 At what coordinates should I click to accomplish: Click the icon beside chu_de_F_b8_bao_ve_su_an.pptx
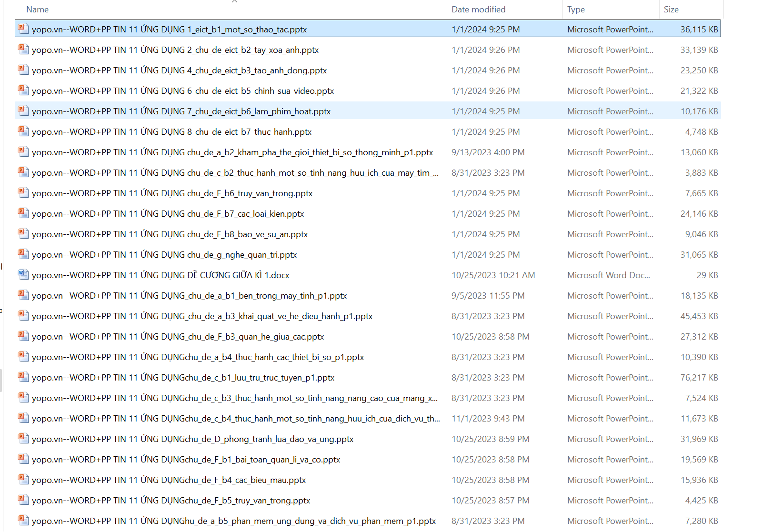(23, 234)
